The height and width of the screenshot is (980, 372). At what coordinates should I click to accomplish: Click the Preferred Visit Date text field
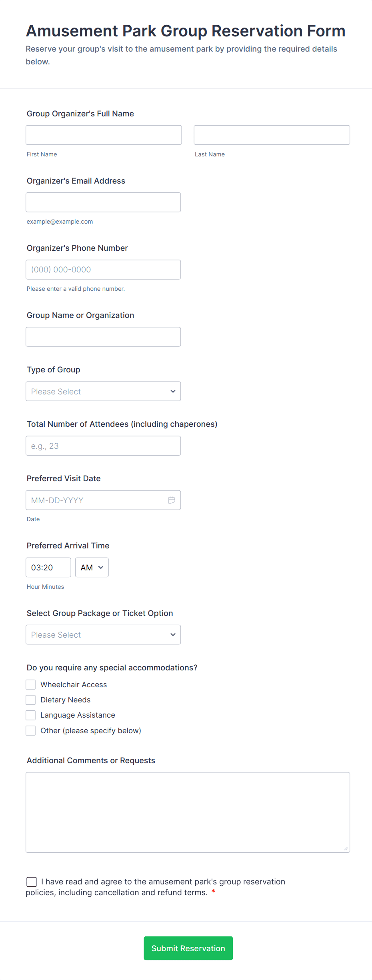click(x=96, y=500)
